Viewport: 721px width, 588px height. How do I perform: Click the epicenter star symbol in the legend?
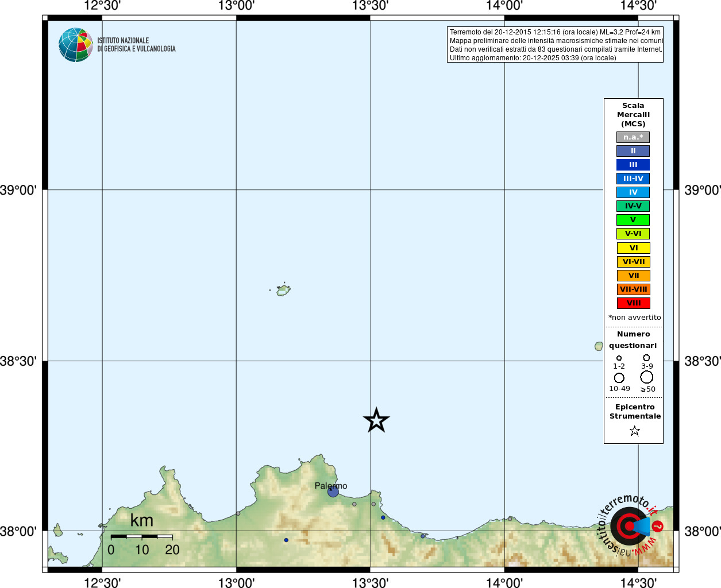click(634, 431)
